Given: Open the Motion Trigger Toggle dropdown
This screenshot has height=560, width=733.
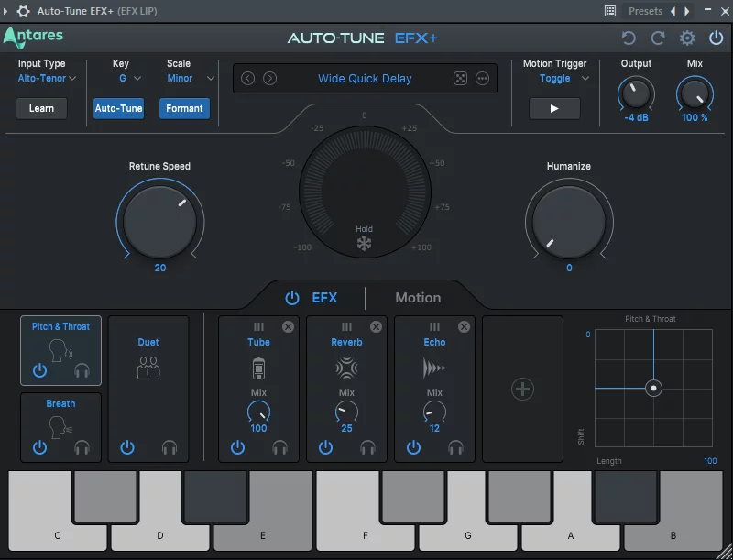Looking at the screenshot, I should click(x=560, y=79).
